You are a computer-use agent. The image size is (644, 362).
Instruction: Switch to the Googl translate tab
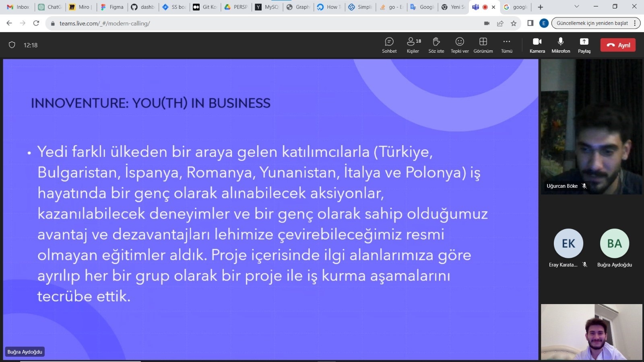click(423, 7)
